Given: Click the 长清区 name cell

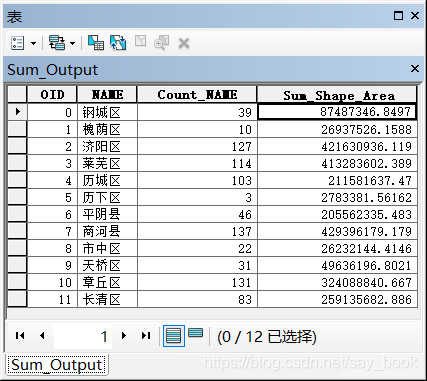Looking at the screenshot, I should [x=107, y=299].
